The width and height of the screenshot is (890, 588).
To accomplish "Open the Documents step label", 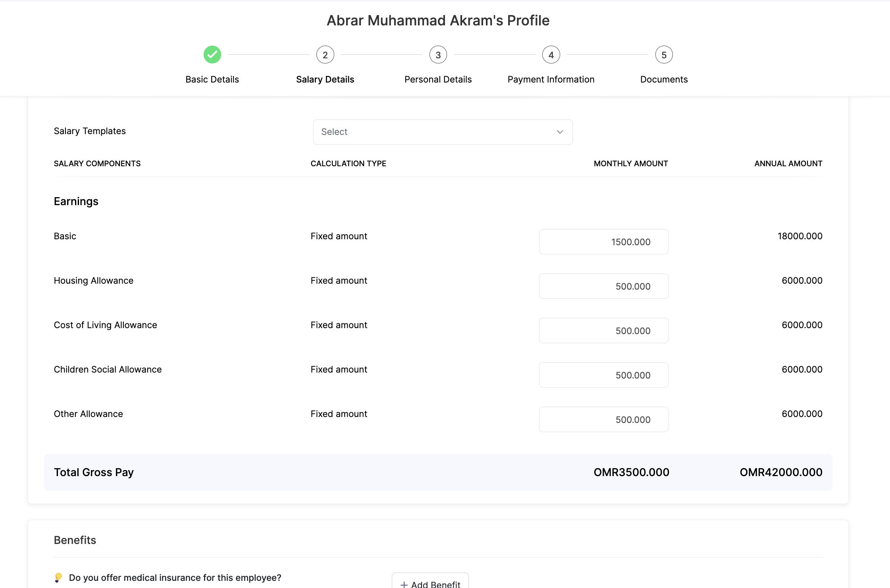I will 664,79.
